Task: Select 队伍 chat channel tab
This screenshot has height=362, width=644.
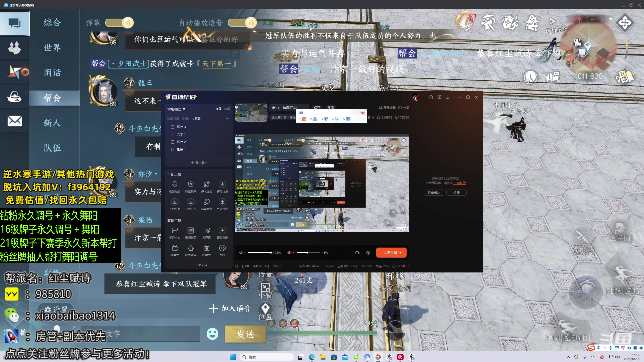Action: (52, 148)
